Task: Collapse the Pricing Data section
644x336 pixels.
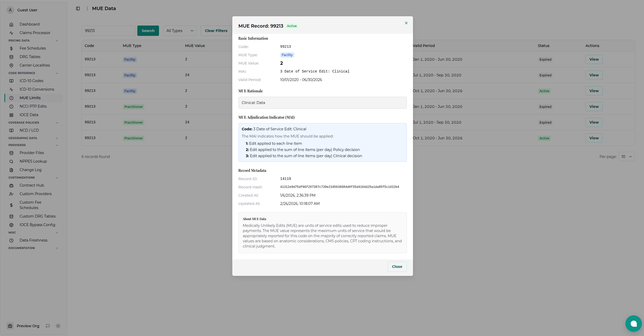Action: 33,41
